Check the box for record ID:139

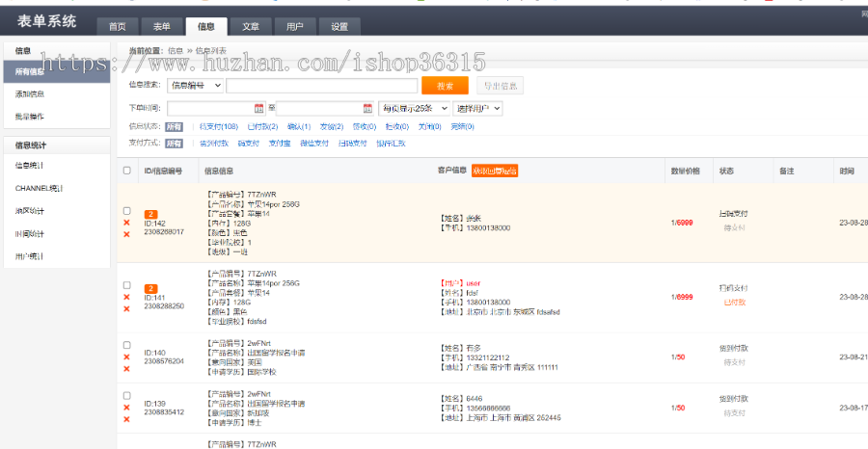(126, 396)
